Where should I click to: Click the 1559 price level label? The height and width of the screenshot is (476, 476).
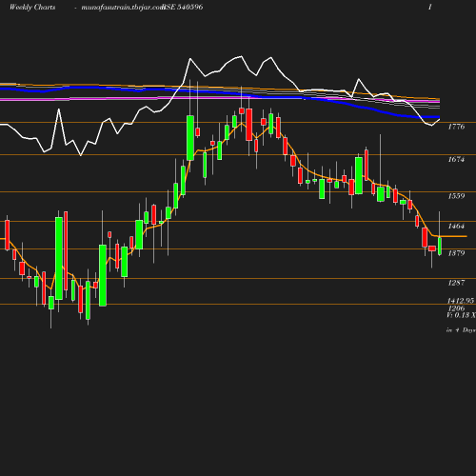(456, 196)
